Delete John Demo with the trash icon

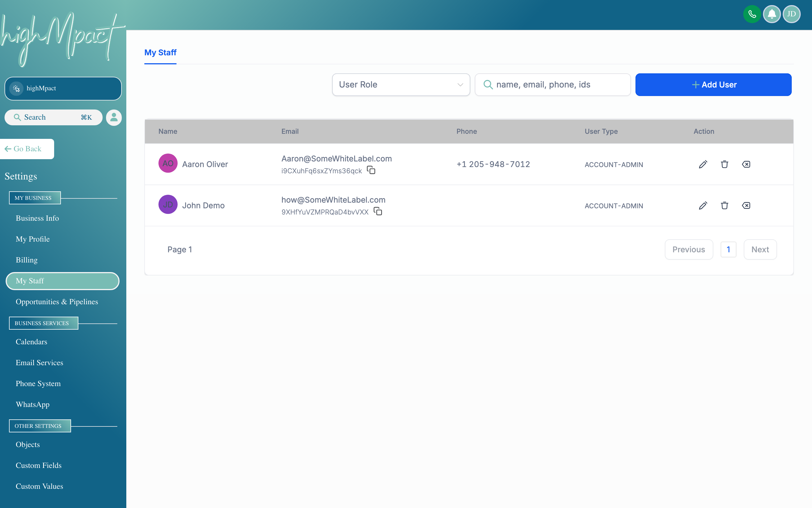(724, 205)
